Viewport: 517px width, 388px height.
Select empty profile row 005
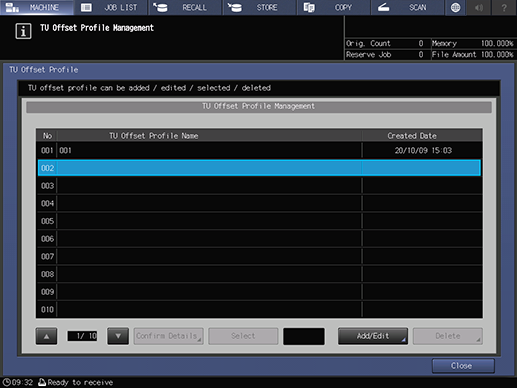click(259, 221)
